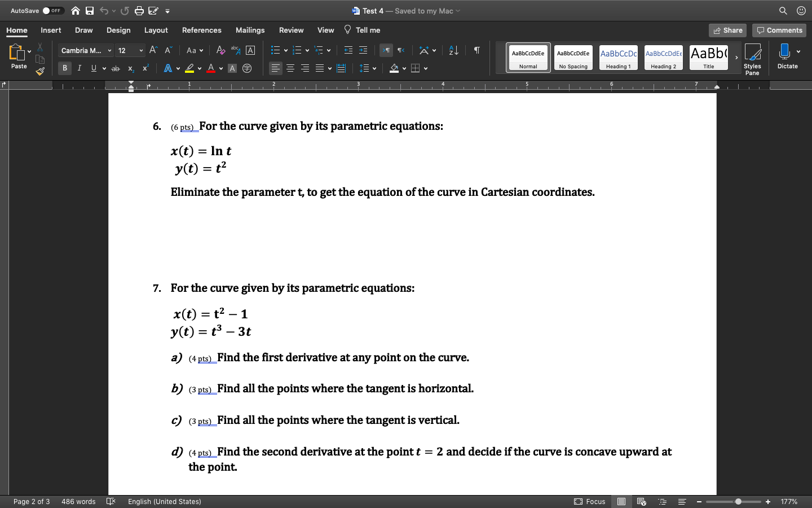Screen dimensions: 812x508
Task: Open the References tab
Action: point(202,30)
